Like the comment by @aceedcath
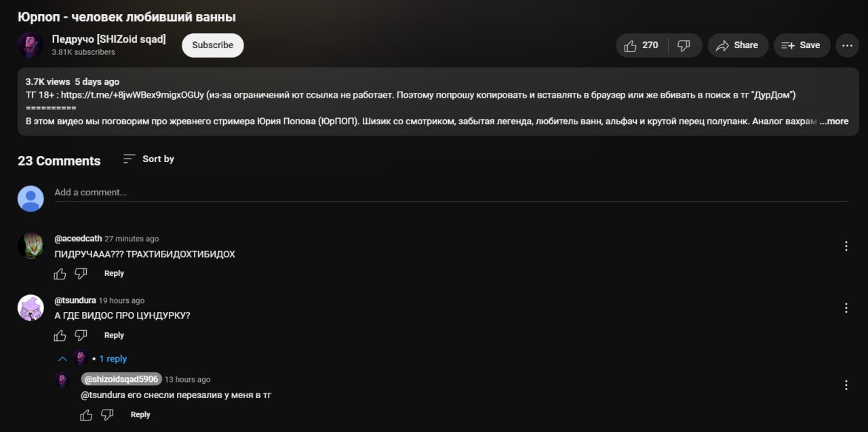Screen dimensions: 868x432 coord(60,273)
